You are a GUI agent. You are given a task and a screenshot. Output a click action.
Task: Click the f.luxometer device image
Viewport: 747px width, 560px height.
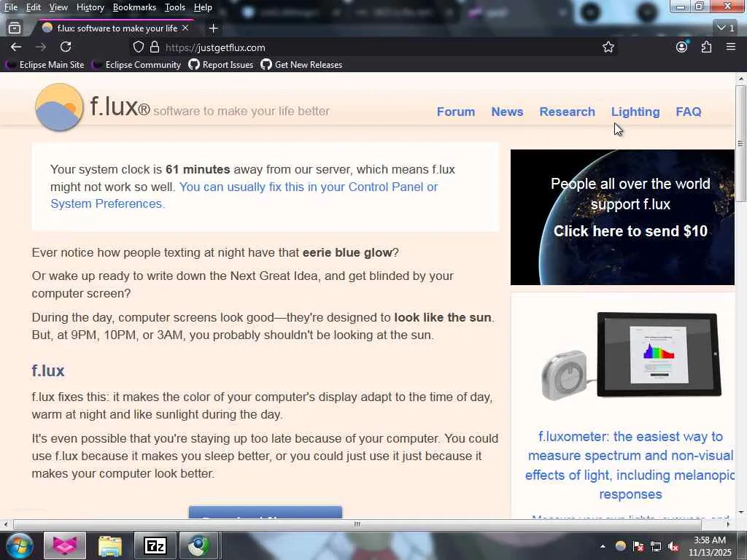pyautogui.click(x=631, y=356)
